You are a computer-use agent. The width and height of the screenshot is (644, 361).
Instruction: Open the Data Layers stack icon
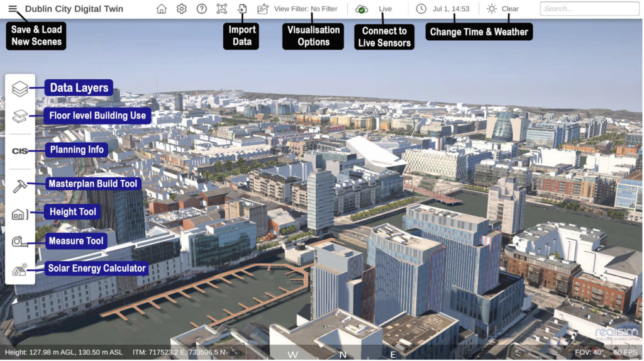pyautogui.click(x=19, y=88)
